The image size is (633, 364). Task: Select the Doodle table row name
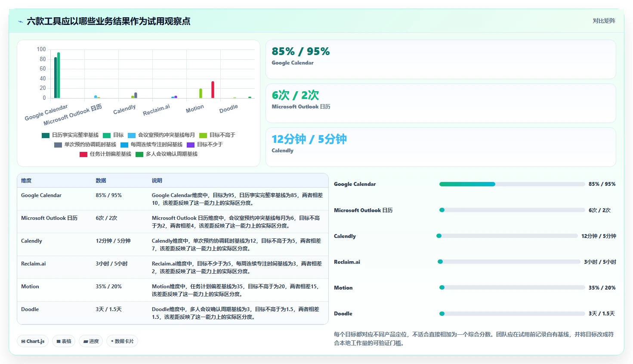point(30,309)
